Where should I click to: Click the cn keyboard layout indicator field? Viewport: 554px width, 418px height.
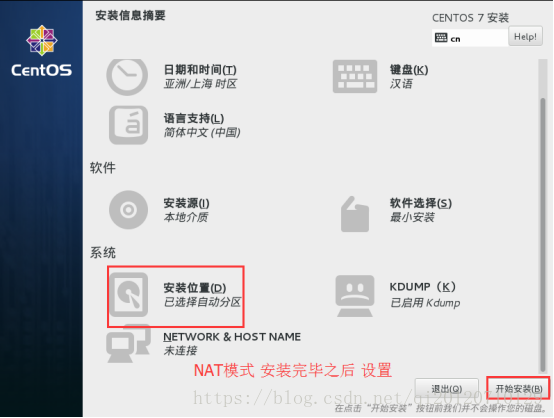(x=470, y=38)
